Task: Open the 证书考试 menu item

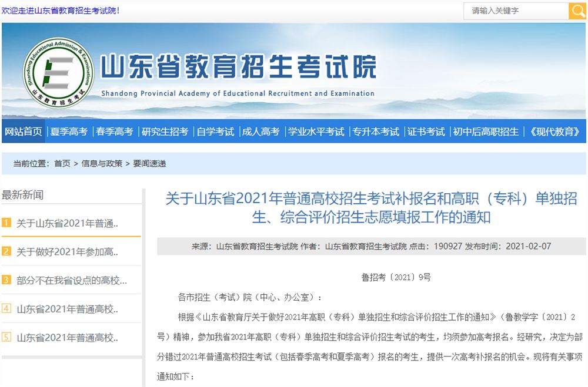Action: [426, 132]
